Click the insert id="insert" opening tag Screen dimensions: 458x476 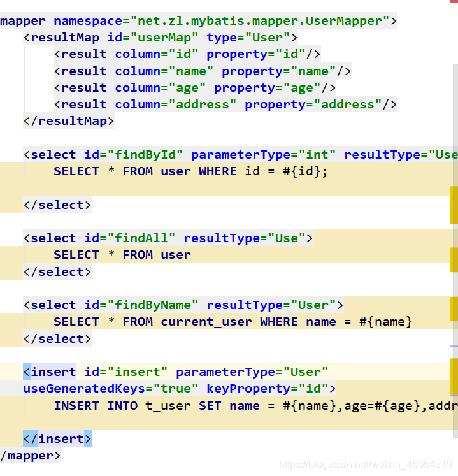(175, 372)
